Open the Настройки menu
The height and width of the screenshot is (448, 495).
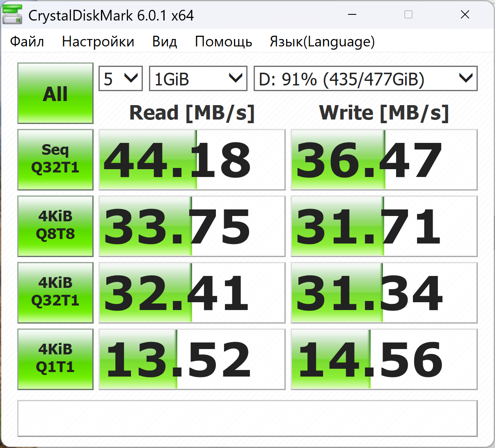98,41
